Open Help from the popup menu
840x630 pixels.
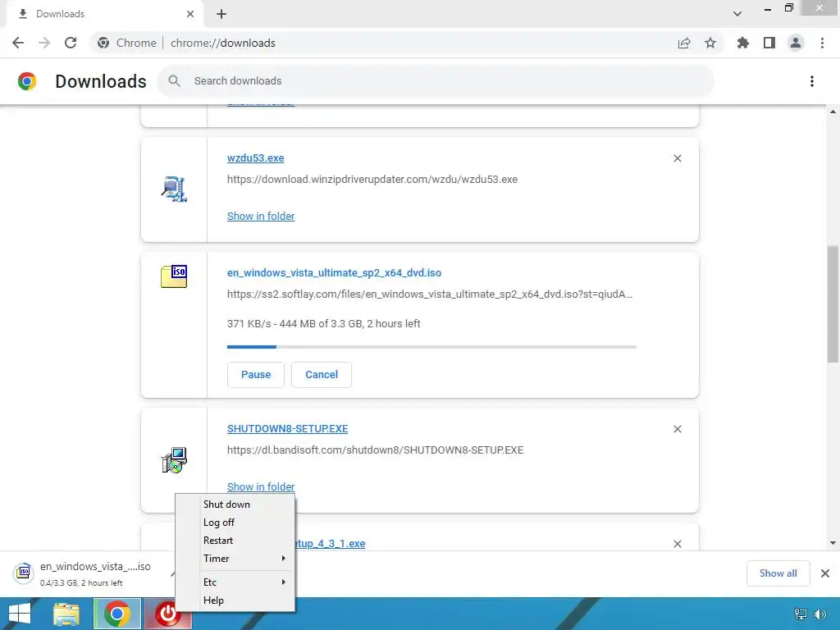(x=235, y=600)
